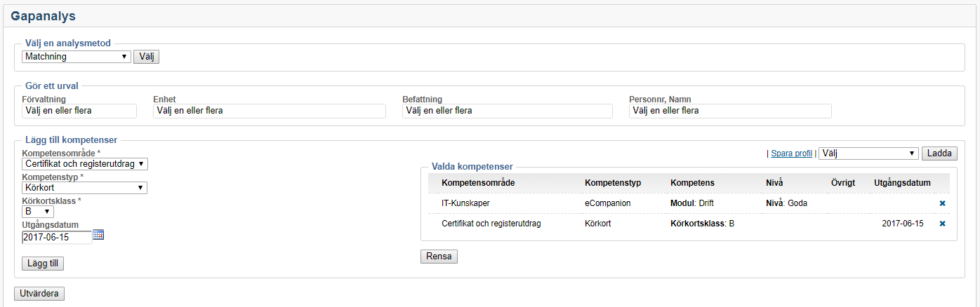The height and width of the screenshot is (307, 980).
Task: Open the profile Välj dropdown near Ladda
Action: [x=868, y=153]
